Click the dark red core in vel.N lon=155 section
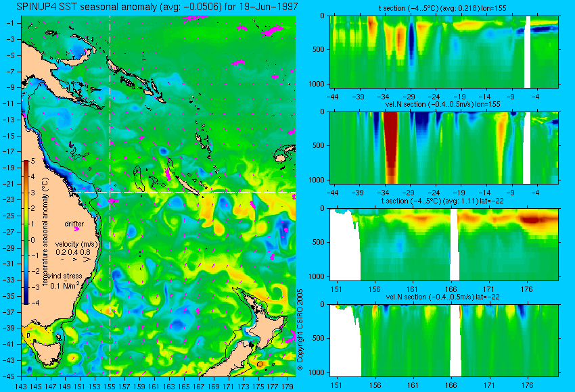575x392 pixels. point(391,147)
